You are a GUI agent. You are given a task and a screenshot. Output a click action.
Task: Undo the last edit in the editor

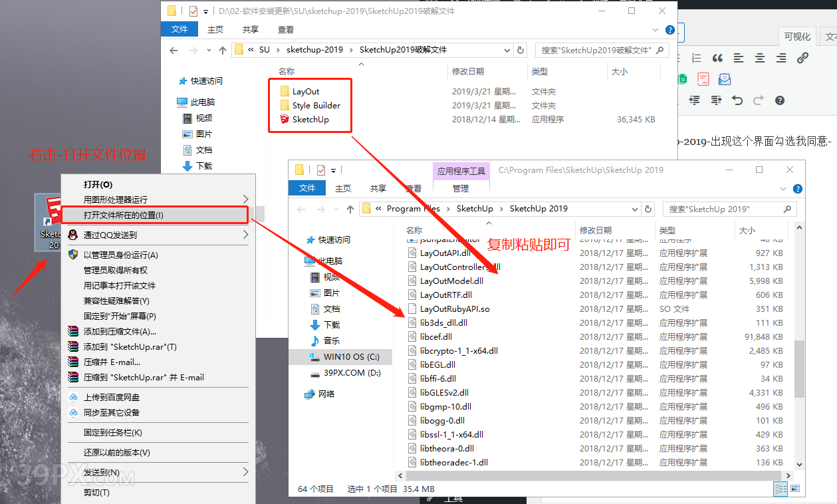(x=737, y=100)
